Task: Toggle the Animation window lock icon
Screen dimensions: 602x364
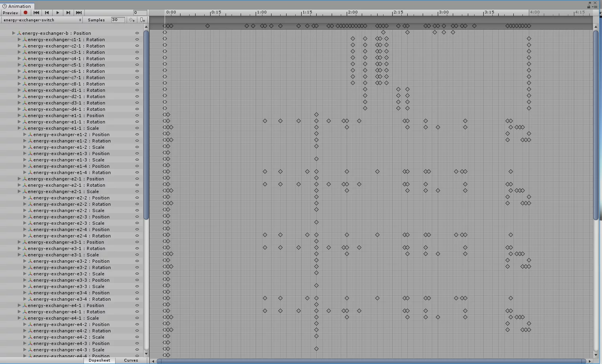Action: click(589, 6)
